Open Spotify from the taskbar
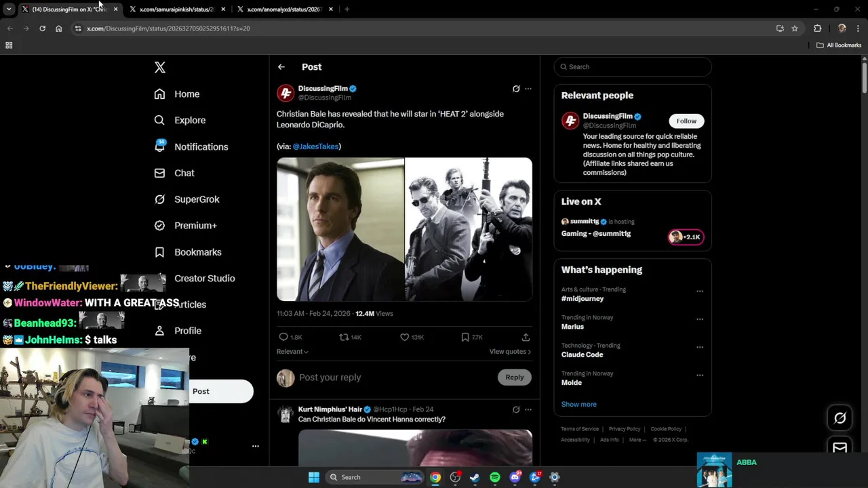The image size is (868, 488). pyautogui.click(x=495, y=477)
